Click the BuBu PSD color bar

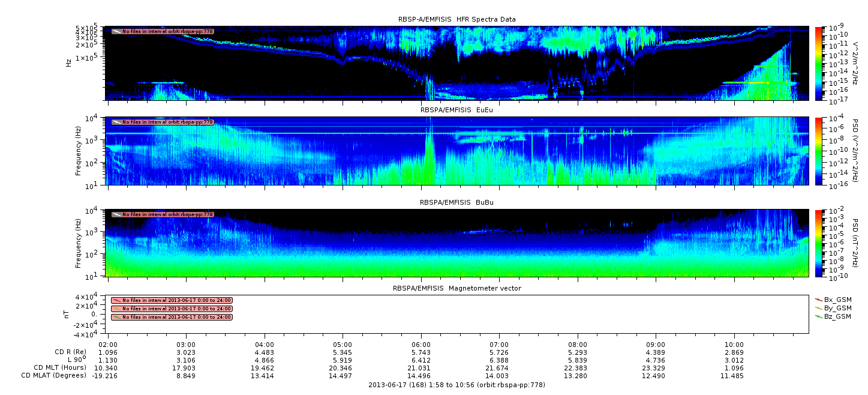point(819,243)
